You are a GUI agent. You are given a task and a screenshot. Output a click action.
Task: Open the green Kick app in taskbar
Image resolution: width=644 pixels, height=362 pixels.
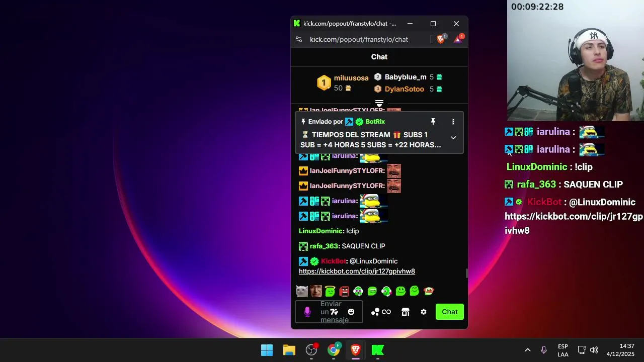pos(378,350)
